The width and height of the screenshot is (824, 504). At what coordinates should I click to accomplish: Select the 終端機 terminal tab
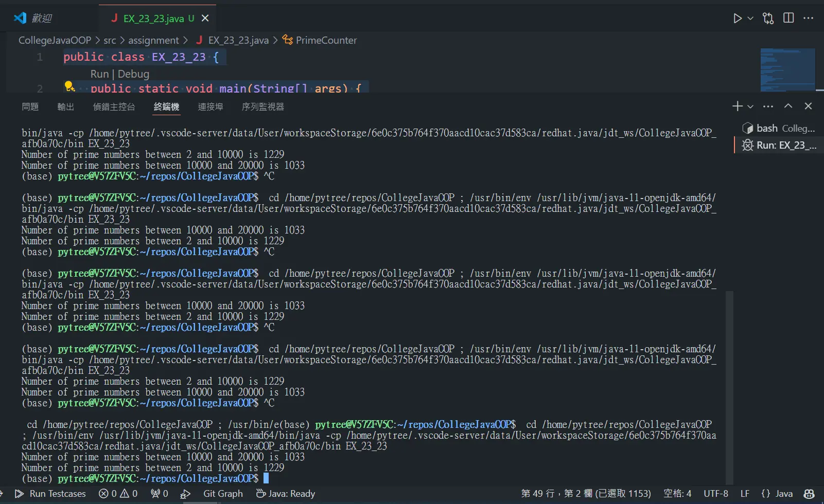click(x=167, y=106)
